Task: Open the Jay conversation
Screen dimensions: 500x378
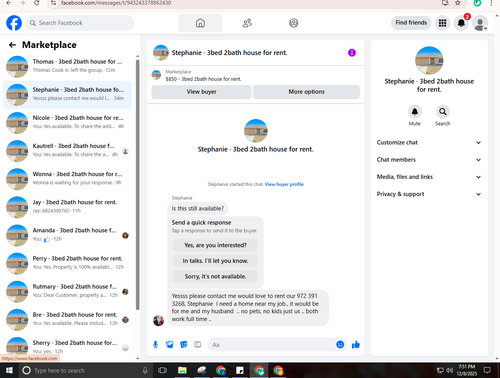Action: point(67,207)
